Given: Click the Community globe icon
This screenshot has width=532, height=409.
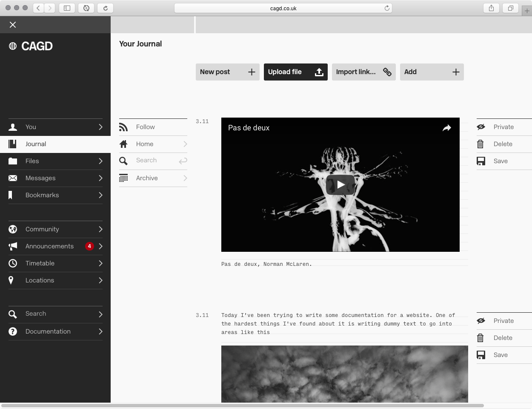Looking at the screenshot, I should click(13, 229).
